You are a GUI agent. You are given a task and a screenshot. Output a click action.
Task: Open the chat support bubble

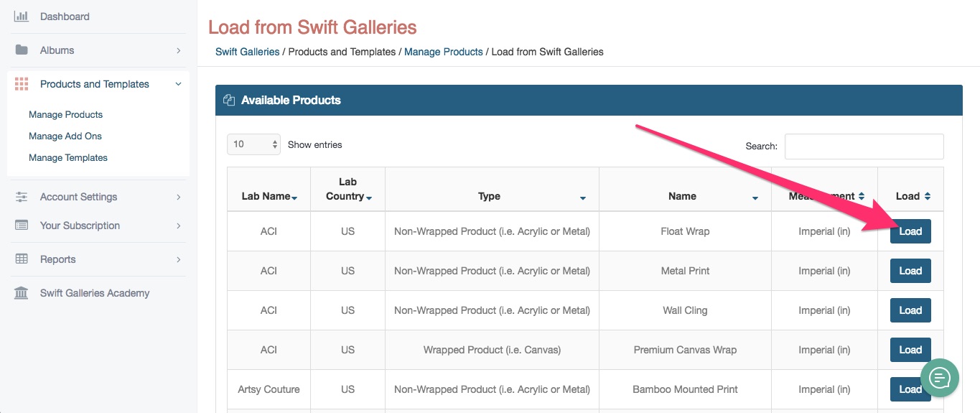click(941, 378)
